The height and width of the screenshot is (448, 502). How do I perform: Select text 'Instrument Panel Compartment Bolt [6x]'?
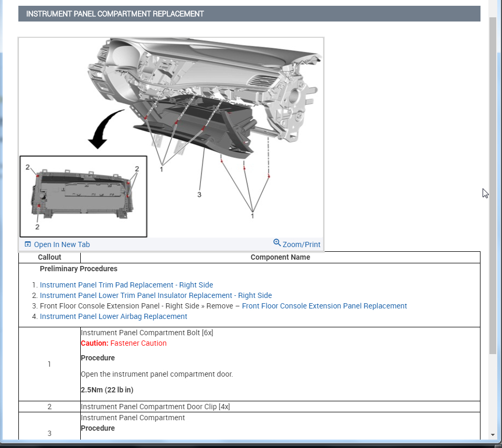coord(147,333)
